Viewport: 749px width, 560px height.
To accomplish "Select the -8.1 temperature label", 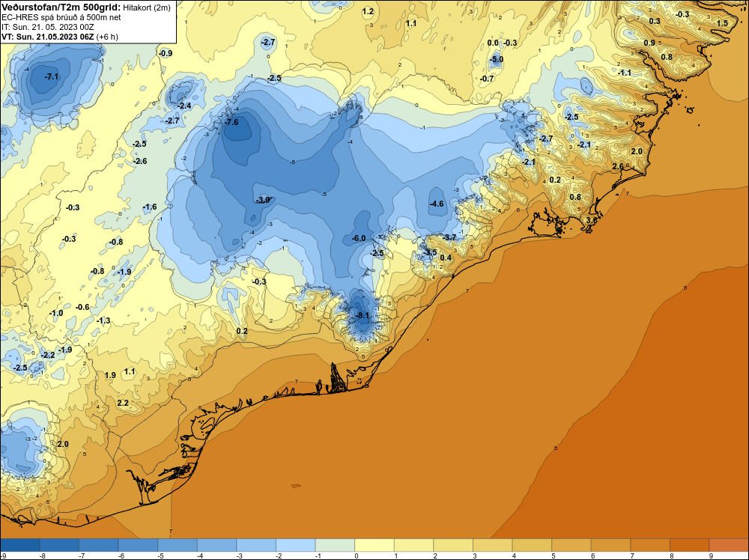I will pyautogui.click(x=363, y=315).
